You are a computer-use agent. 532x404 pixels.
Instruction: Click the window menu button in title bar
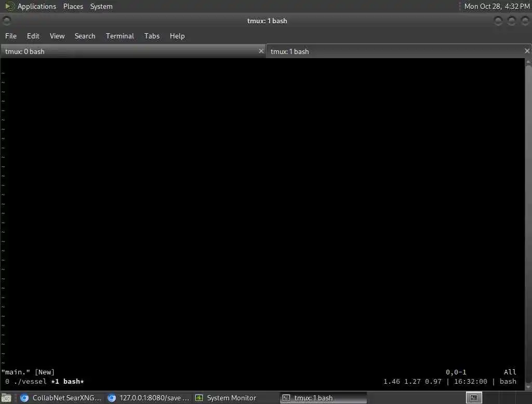[x=7, y=21]
